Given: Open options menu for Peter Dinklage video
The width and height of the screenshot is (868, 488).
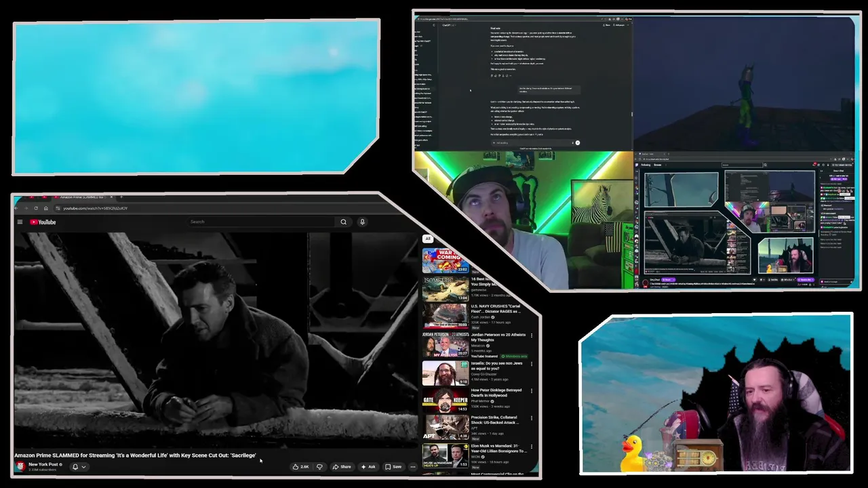Looking at the screenshot, I should (x=532, y=391).
